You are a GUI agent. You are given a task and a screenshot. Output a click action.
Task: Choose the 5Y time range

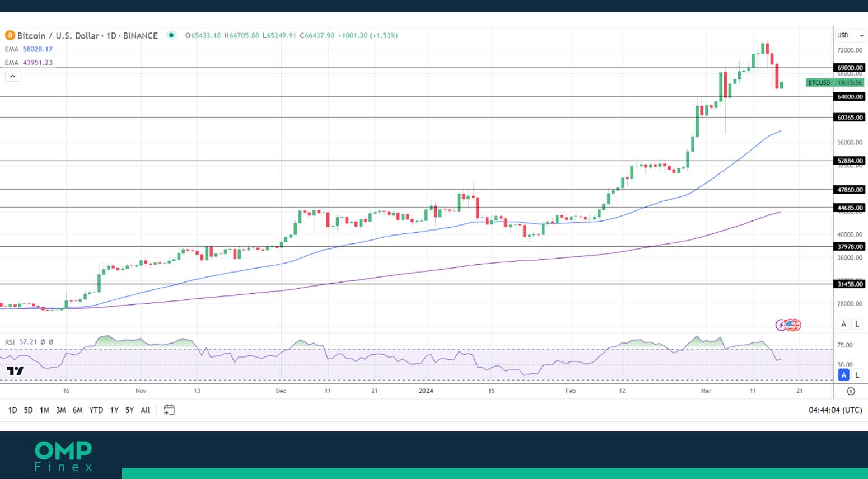coord(129,410)
